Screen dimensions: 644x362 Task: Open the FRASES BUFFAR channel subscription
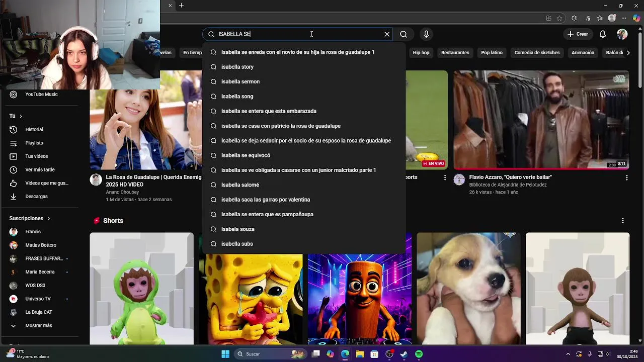(x=40, y=258)
